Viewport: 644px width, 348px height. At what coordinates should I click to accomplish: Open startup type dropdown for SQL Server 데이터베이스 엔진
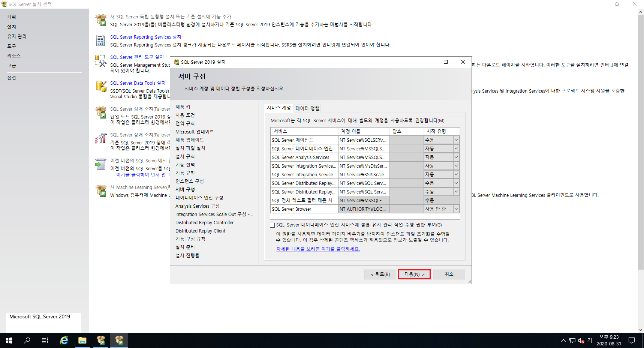[456, 148]
